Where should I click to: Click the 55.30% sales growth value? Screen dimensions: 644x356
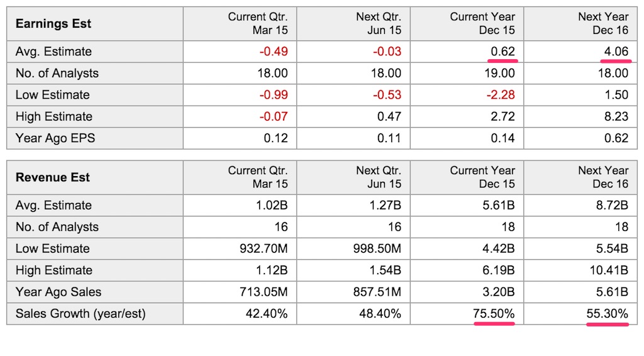click(x=607, y=313)
